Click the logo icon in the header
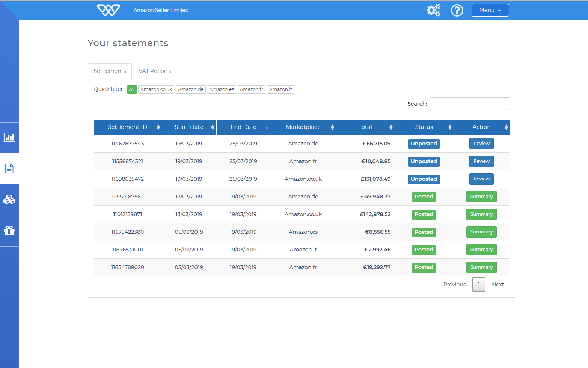The height and width of the screenshot is (368, 588). (x=109, y=10)
